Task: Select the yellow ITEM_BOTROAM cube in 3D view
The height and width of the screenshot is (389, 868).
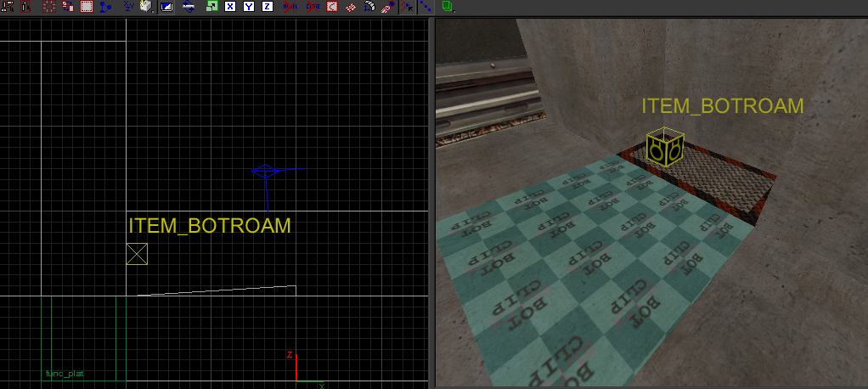Action: (665, 147)
